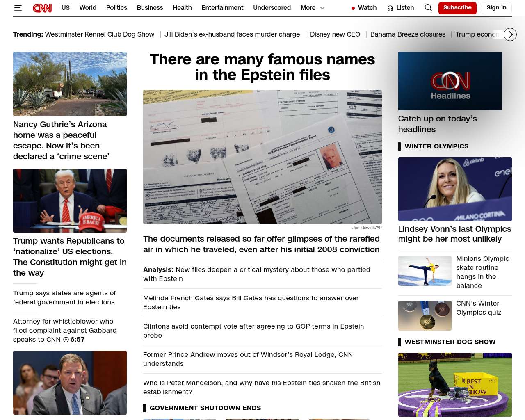This screenshot has height=420, width=525.
Task: Click the Subscribe button
Action: tap(457, 8)
